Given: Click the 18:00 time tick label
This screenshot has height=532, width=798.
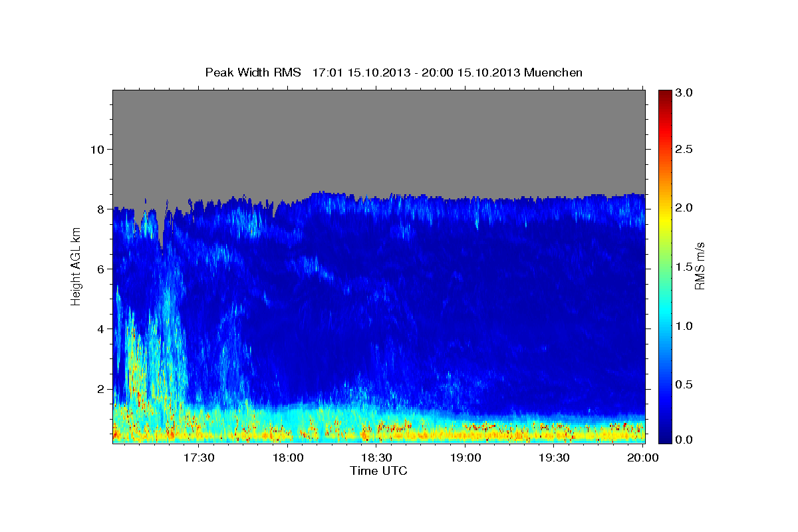Looking at the screenshot, I should (x=289, y=458).
